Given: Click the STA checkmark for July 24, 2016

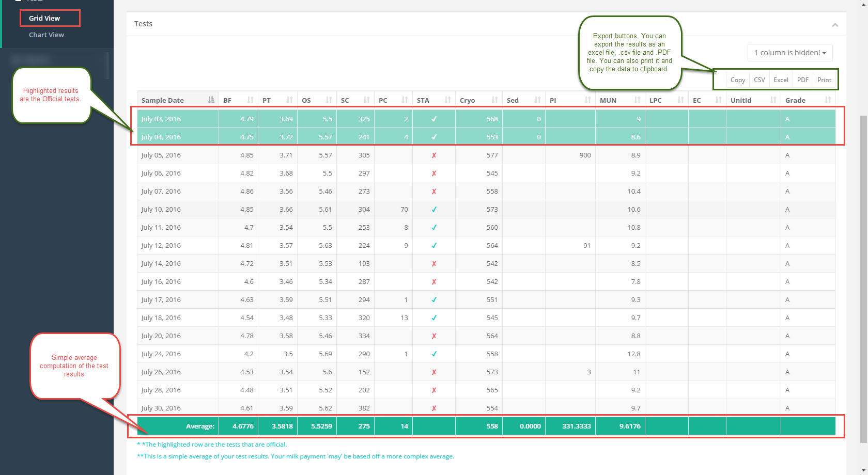Looking at the screenshot, I should [434, 354].
